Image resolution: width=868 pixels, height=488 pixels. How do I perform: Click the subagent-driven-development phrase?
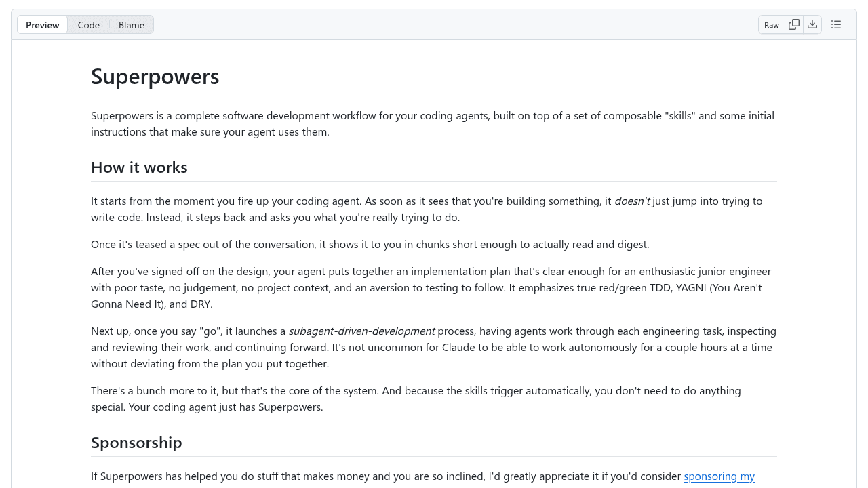362,331
